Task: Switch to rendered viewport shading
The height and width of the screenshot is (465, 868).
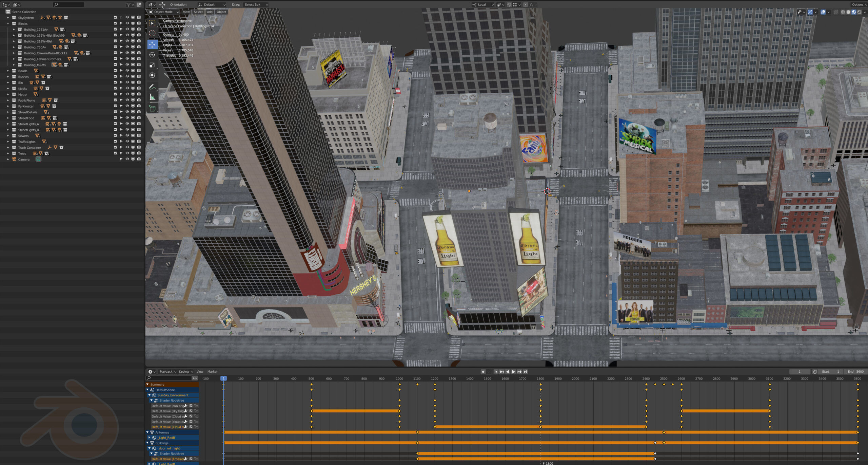Action: tap(859, 12)
